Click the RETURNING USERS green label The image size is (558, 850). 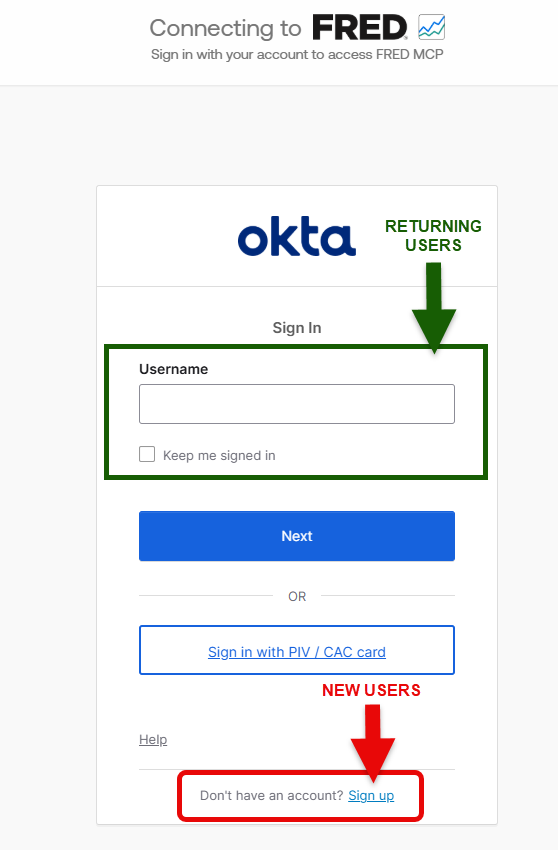pos(433,236)
